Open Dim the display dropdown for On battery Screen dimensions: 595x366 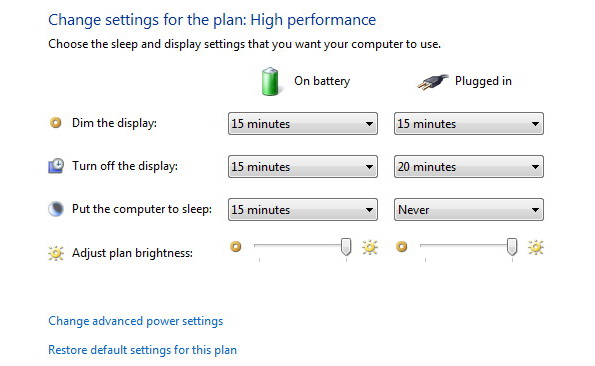pyautogui.click(x=303, y=124)
